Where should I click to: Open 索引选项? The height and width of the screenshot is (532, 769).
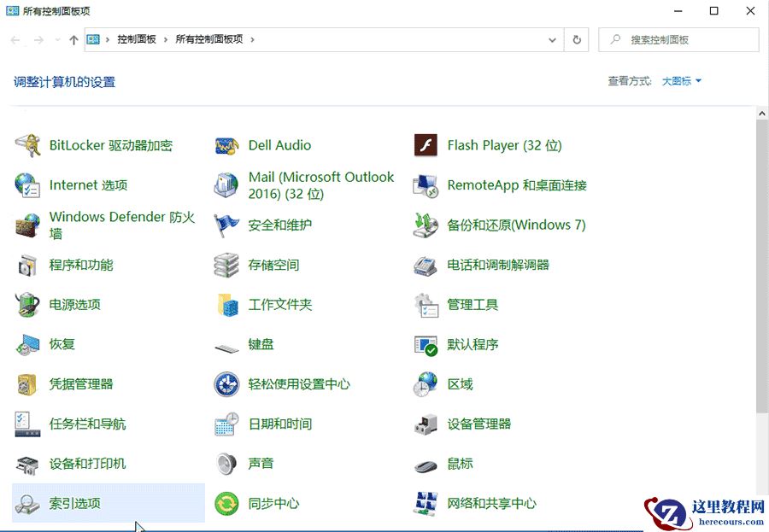click(x=73, y=503)
